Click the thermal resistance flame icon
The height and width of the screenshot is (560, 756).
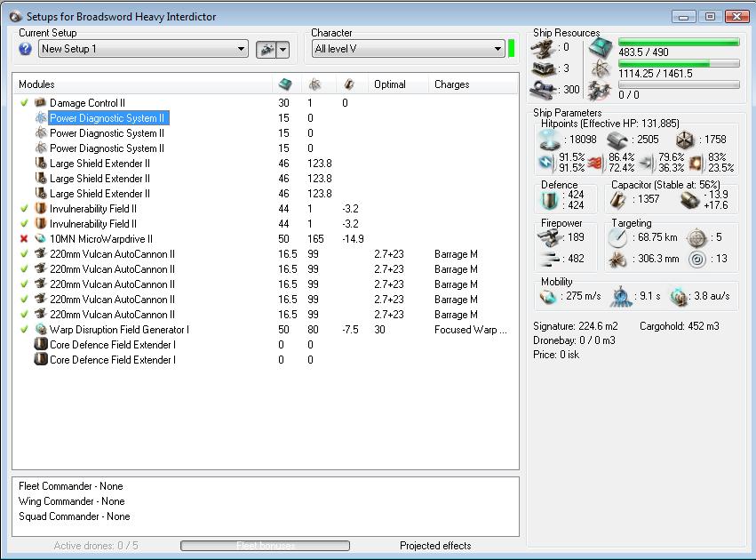596,164
